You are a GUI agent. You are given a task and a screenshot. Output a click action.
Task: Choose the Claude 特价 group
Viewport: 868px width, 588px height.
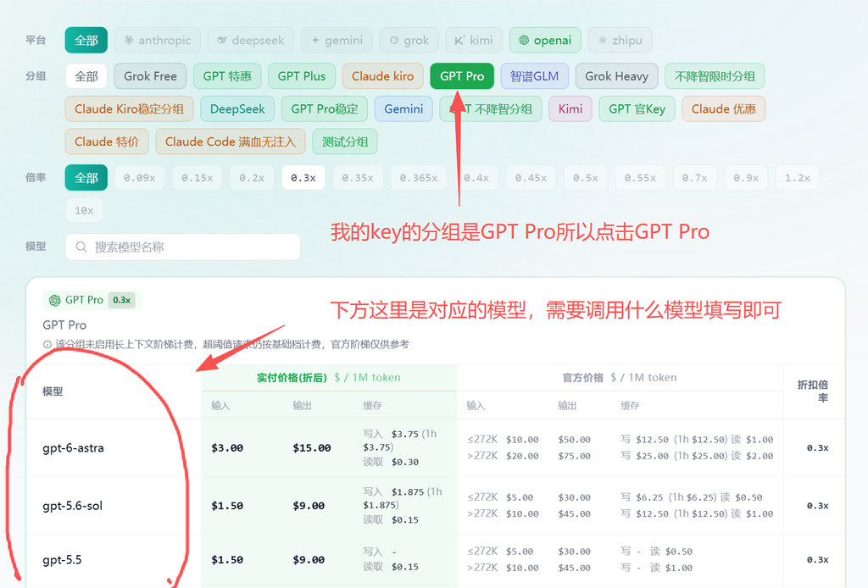point(107,141)
